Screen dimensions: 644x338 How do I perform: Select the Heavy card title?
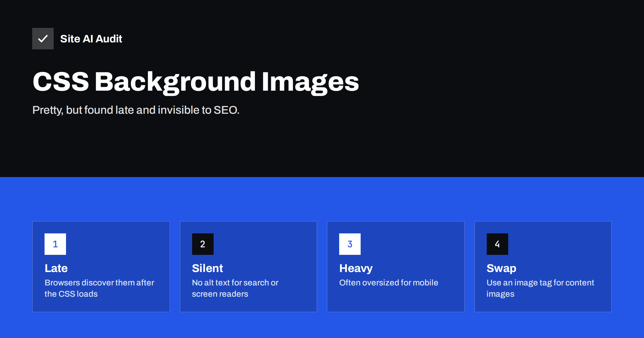click(356, 269)
